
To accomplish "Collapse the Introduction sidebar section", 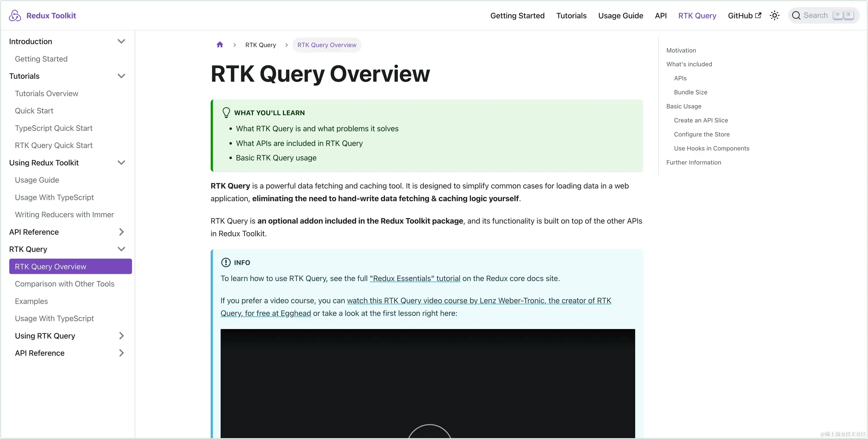I will click(121, 41).
